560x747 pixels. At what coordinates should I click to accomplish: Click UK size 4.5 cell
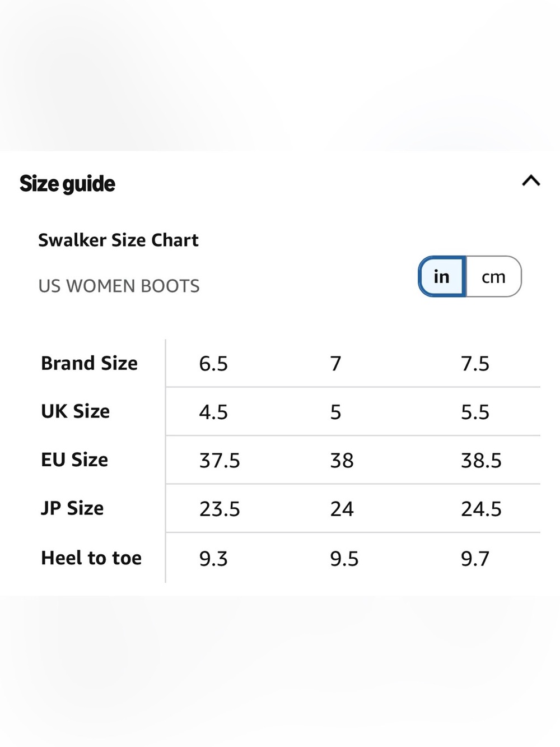tap(213, 412)
